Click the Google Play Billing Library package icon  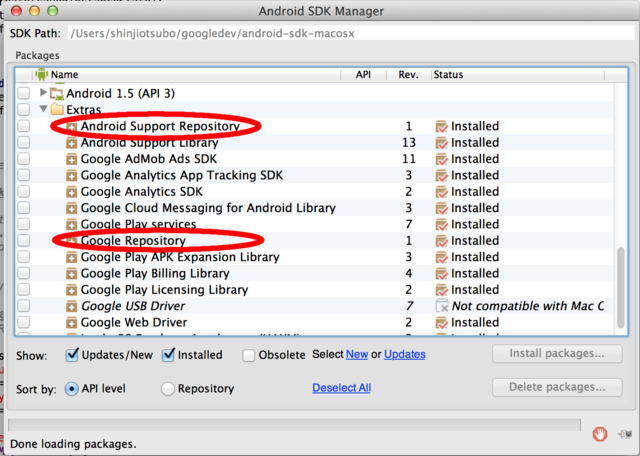71,274
